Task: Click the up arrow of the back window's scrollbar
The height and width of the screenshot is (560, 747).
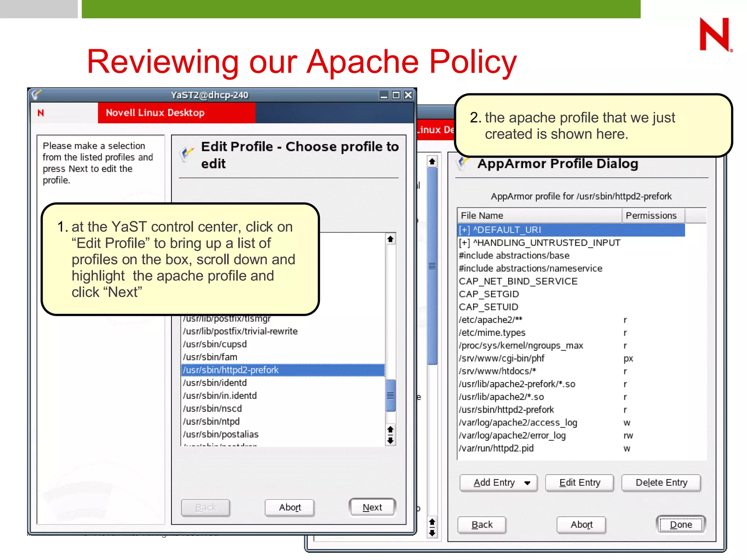Action: click(432, 161)
